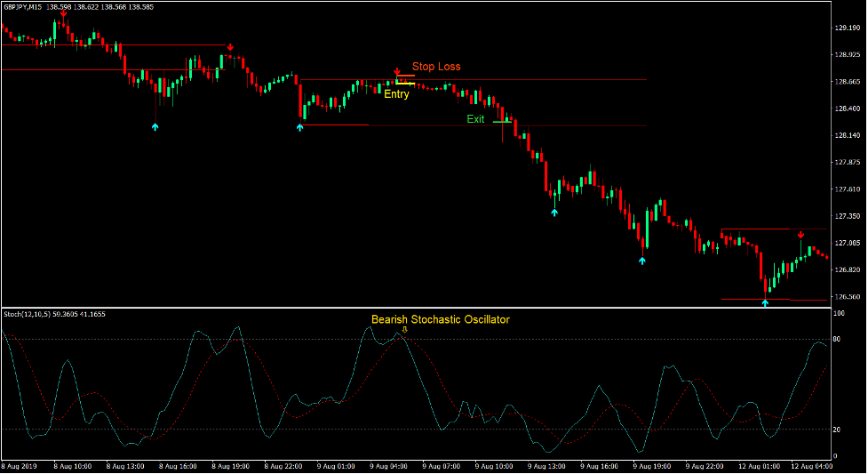The width and height of the screenshot is (868, 474).
Task: Select the 126.560 price axis label
Action: click(x=847, y=297)
